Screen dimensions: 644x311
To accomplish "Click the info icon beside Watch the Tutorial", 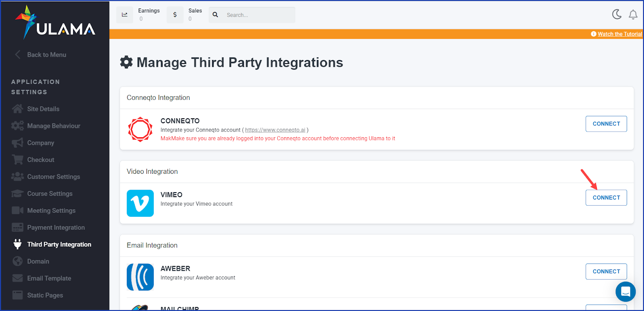I will [593, 34].
